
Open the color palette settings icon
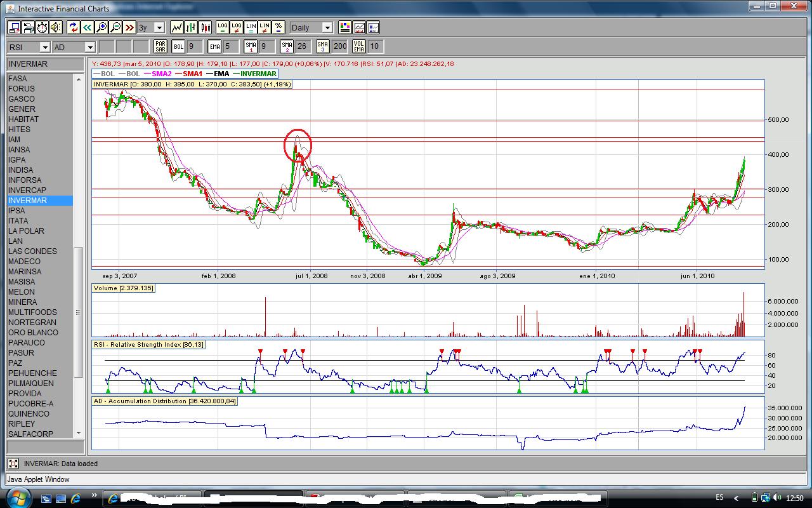coord(344,27)
